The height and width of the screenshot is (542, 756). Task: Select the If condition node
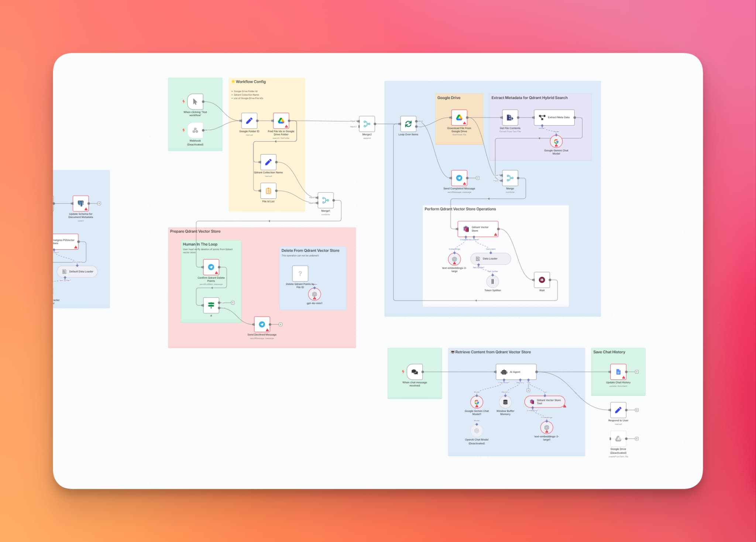coord(211,305)
